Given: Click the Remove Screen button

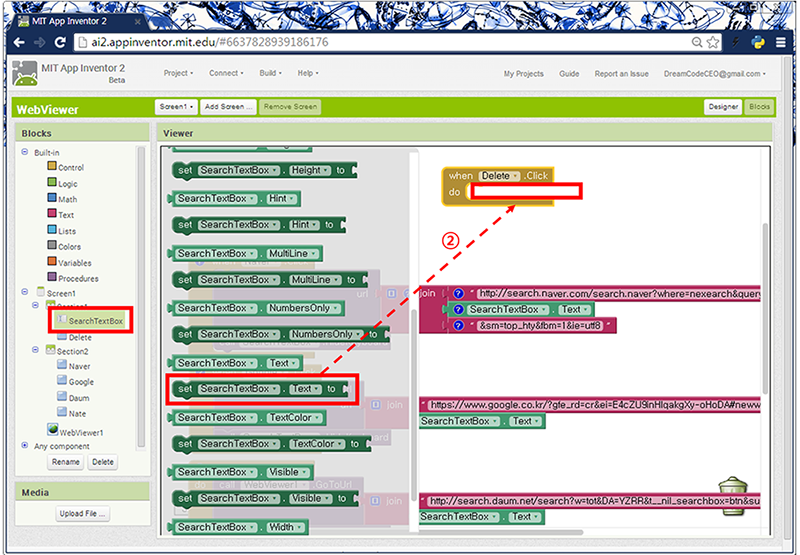Looking at the screenshot, I should coord(290,107).
